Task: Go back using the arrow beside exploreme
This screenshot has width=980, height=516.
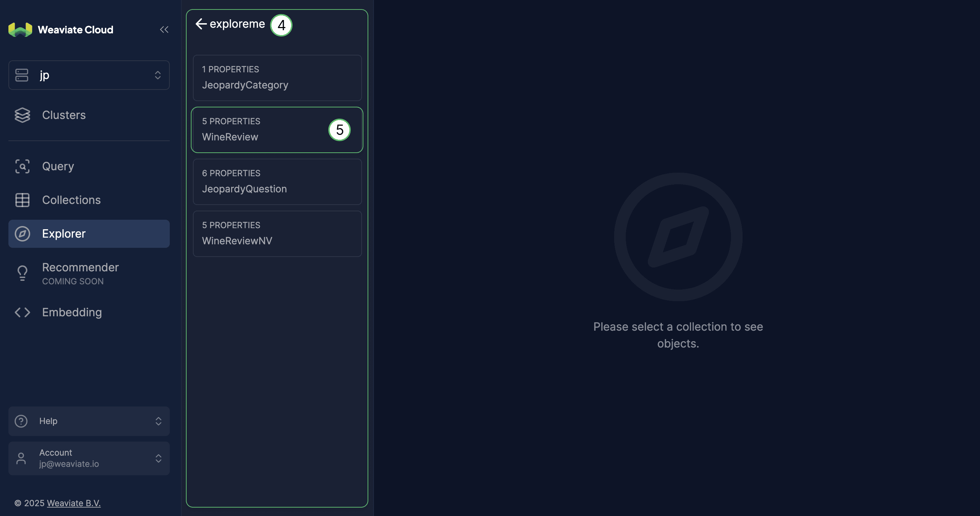Action: 201,24
